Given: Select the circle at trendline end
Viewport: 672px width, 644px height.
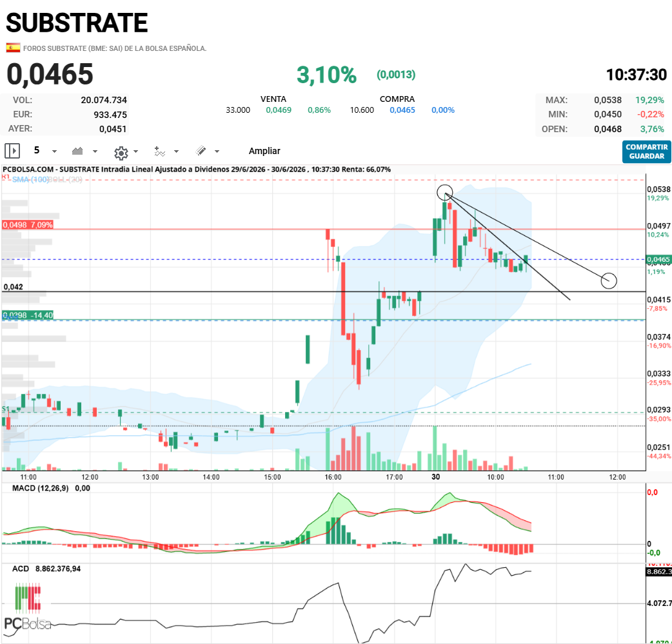Looking at the screenshot, I should point(609,281).
